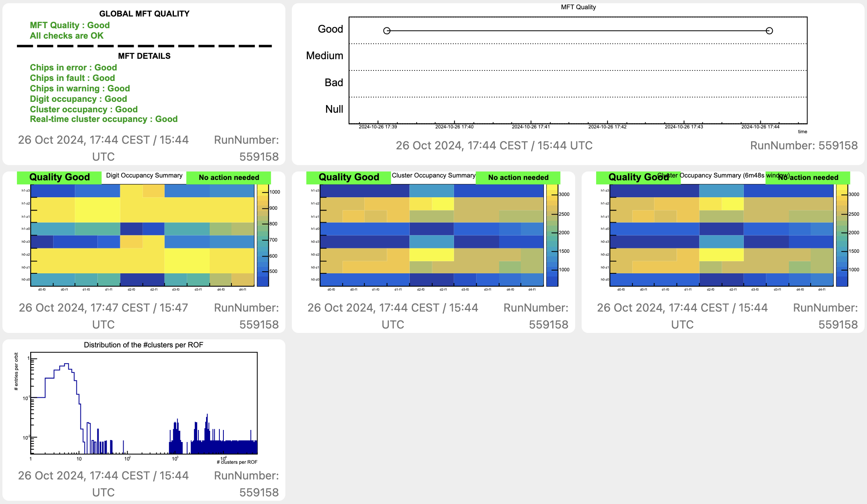
Task: Select the 'Null' y-axis label on the trend plot
Action: tap(334, 109)
